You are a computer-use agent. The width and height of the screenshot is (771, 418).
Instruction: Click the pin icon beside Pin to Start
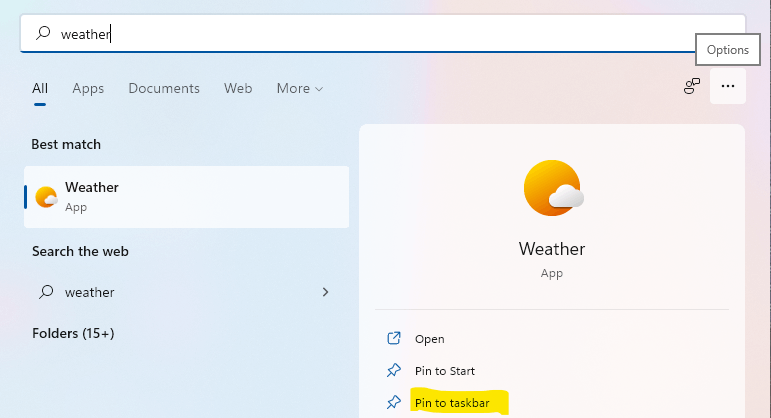(394, 370)
